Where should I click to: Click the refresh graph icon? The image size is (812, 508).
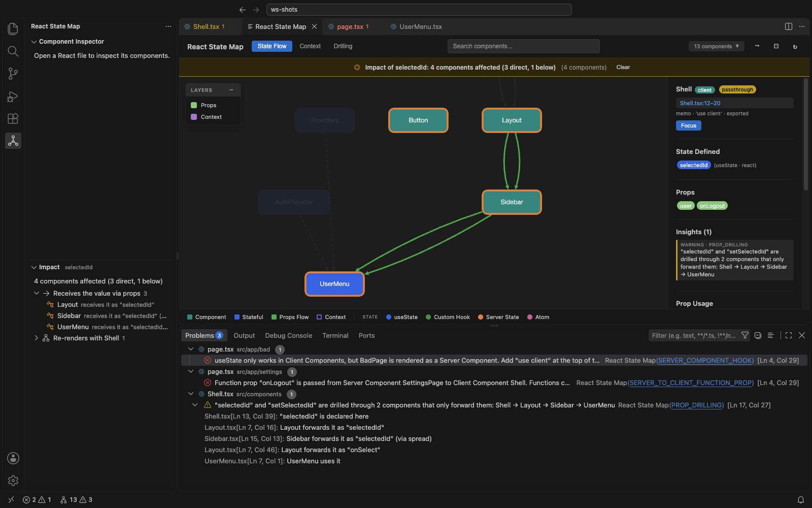point(795,46)
